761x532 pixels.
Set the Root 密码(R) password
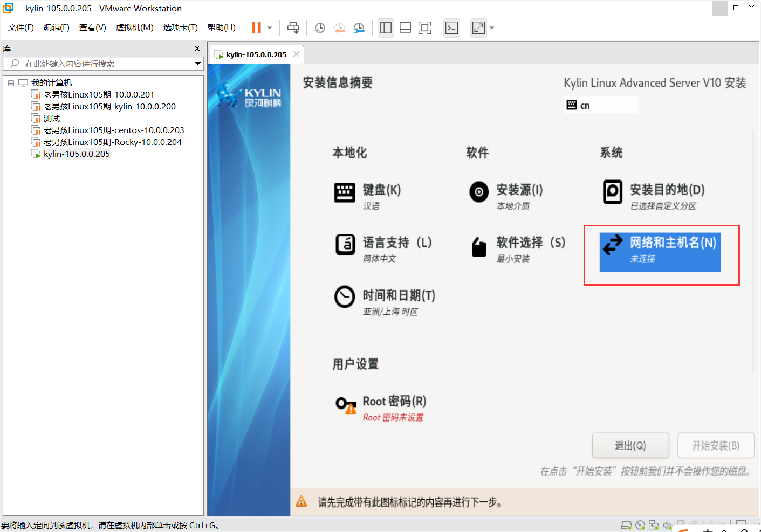[x=380, y=408]
